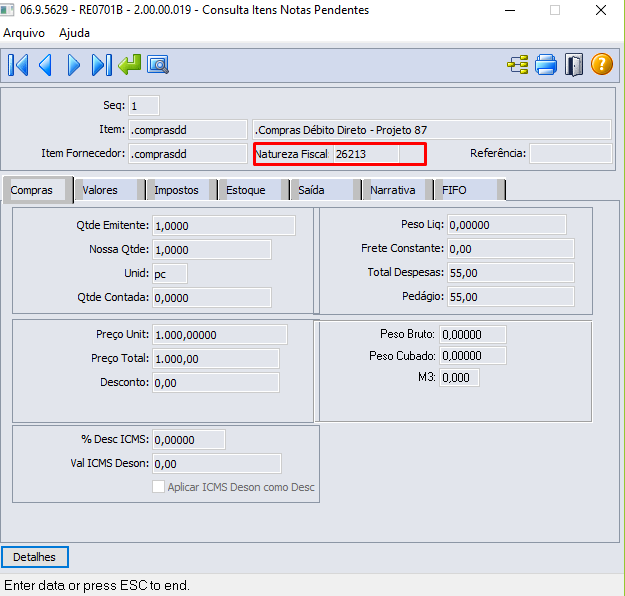Toggle Aplicar ICMS Deson como Desc checkbox
The width and height of the screenshot is (625, 596).
coord(158,487)
